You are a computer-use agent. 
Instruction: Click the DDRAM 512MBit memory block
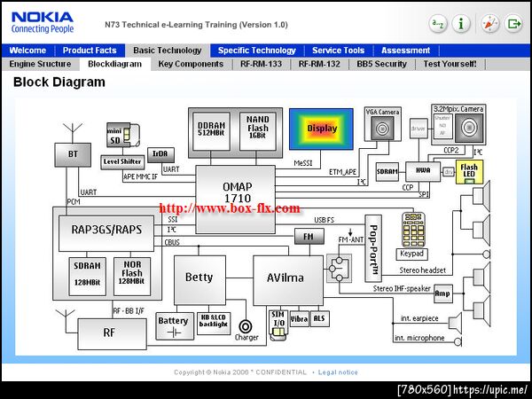coord(211,131)
